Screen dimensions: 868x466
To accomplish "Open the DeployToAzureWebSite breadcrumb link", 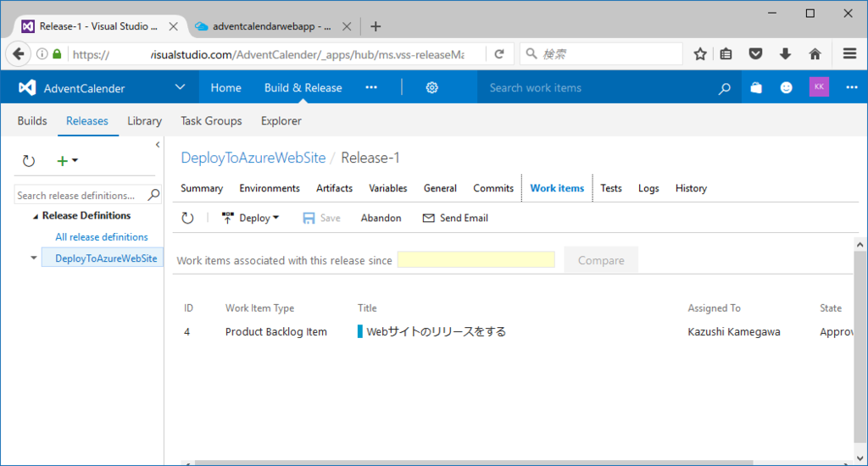I will (253, 158).
